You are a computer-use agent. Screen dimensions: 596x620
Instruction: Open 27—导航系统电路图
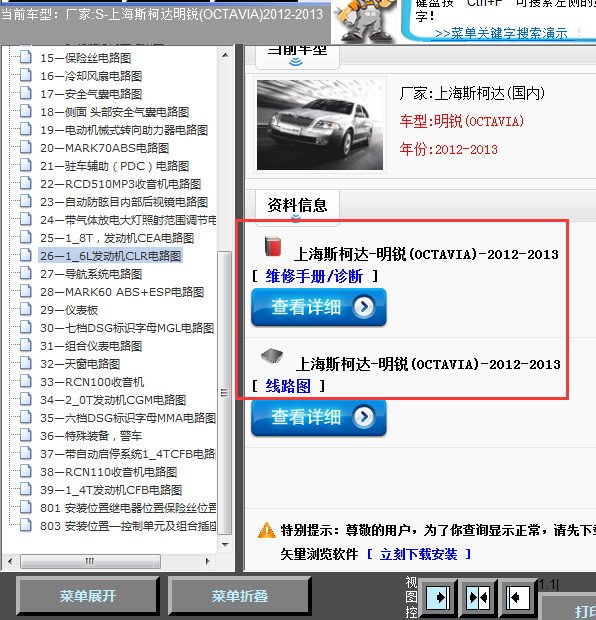[x=91, y=274]
